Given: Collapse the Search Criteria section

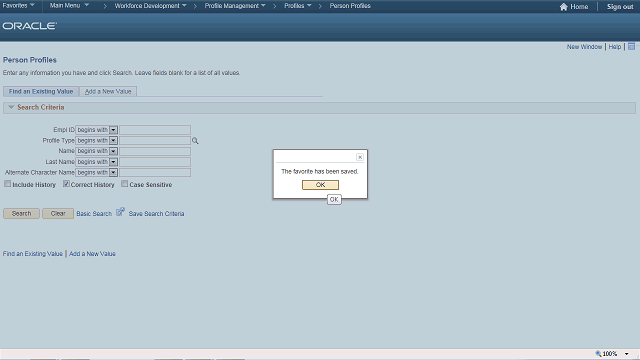Looking at the screenshot, I should pyautogui.click(x=11, y=107).
